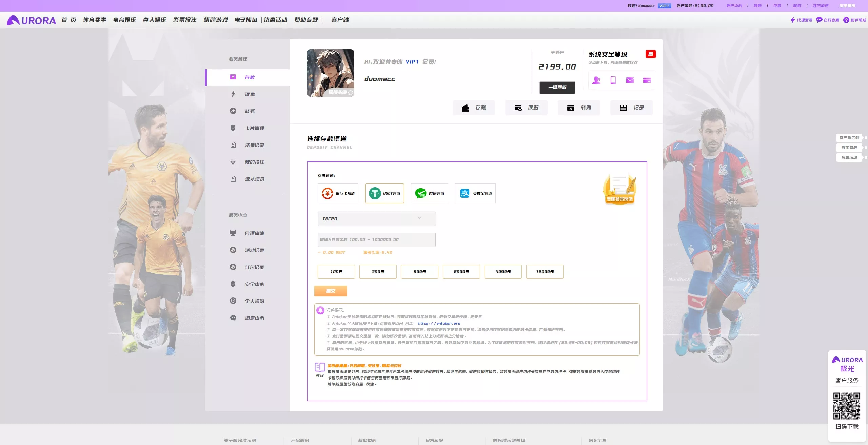Open 真人娱乐 in the main navigation
The width and height of the screenshot is (868, 445).
[x=155, y=20]
